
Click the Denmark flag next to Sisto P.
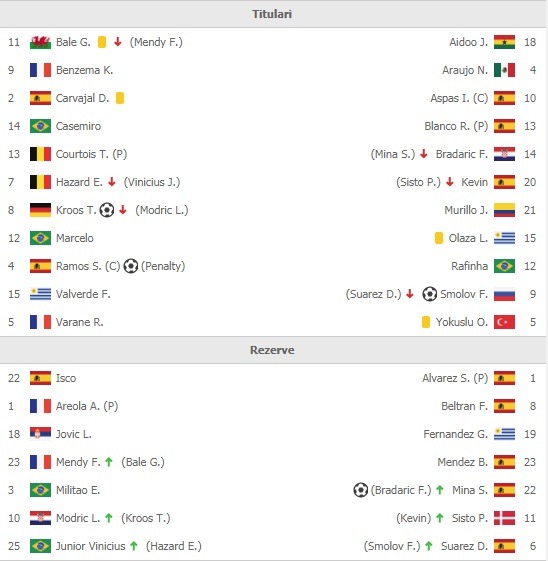tap(504, 518)
